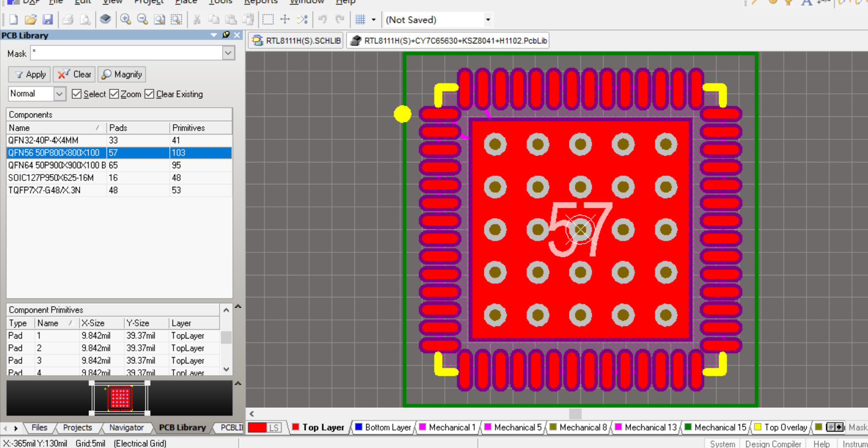Click the paste icon in the toolbar

231,20
